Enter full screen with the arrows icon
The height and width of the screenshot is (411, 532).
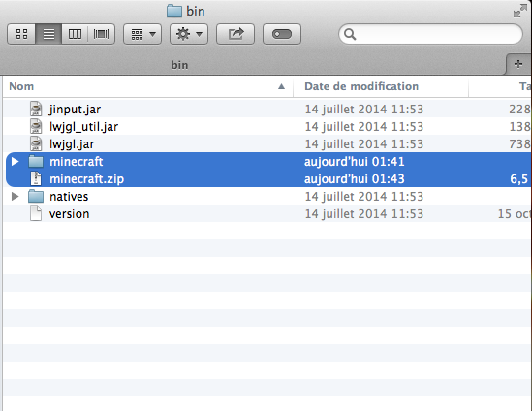(x=519, y=11)
